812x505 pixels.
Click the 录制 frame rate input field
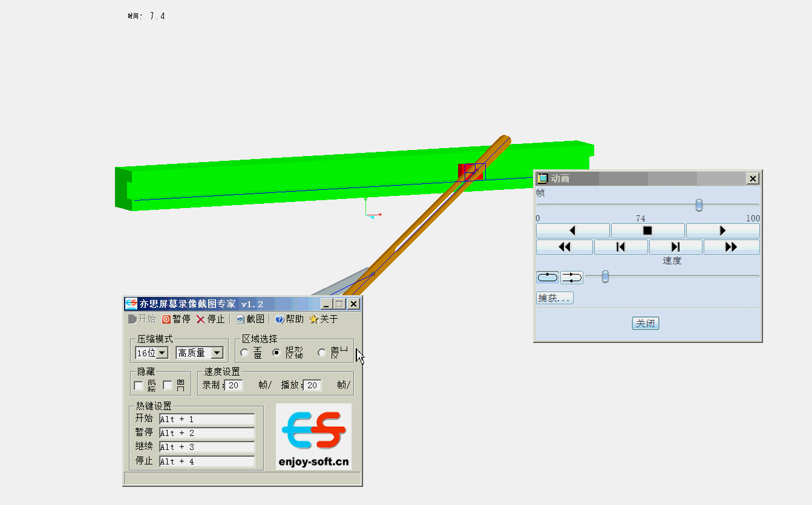coord(234,385)
